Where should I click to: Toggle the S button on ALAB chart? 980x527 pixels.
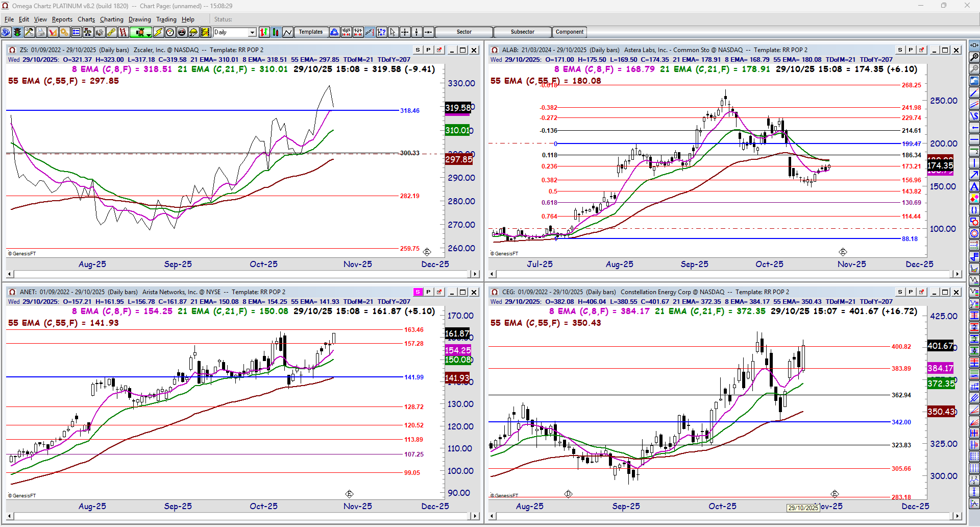(x=900, y=50)
